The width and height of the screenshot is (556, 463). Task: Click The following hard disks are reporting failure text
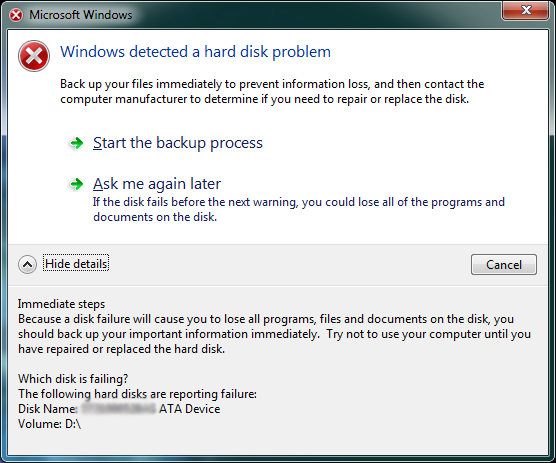[x=137, y=394]
